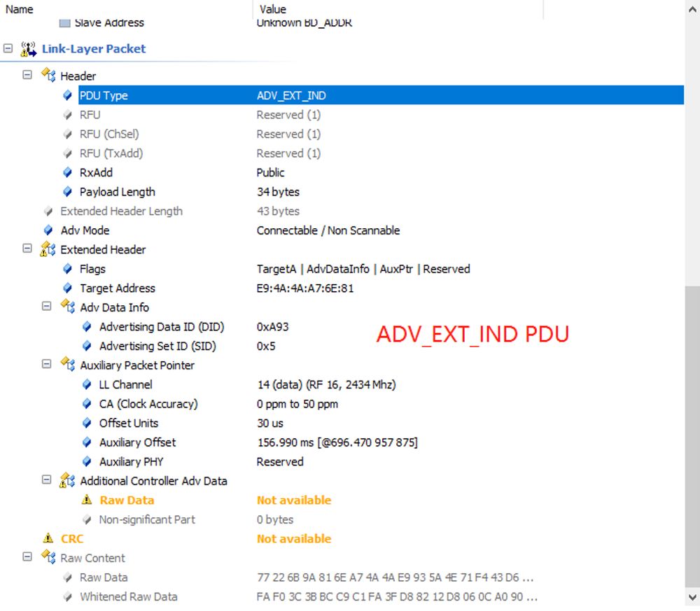Collapse the Link-Layer Packet tree node
700x611 pixels.
coord(8,49)
